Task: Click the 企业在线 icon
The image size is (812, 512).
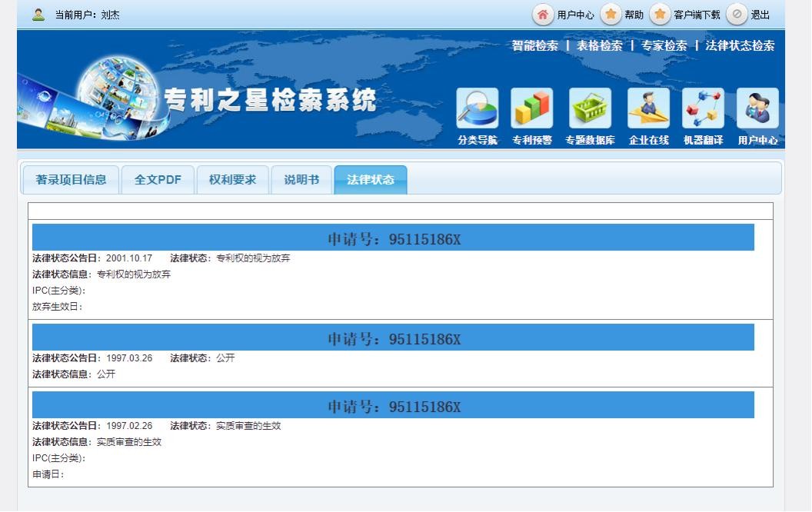Action: [x=648, y=108]
